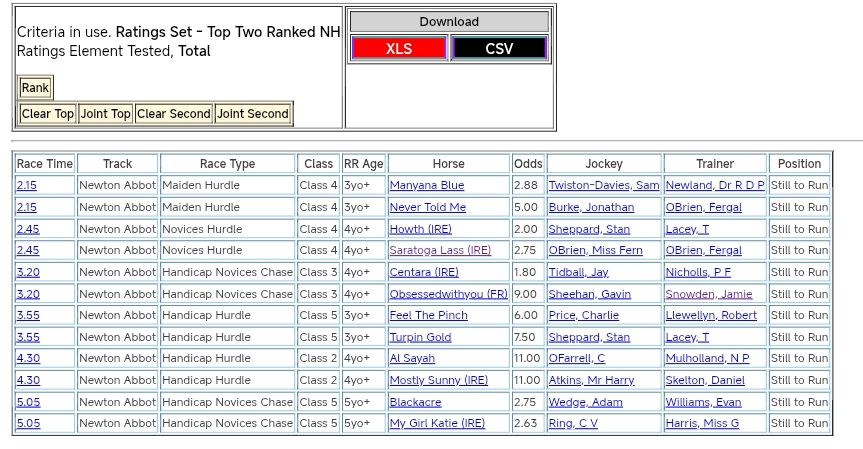Viewport: 863px width, 449px height.
Task: Open horse Manyana Blue details
Action: (x=427, y=185)
